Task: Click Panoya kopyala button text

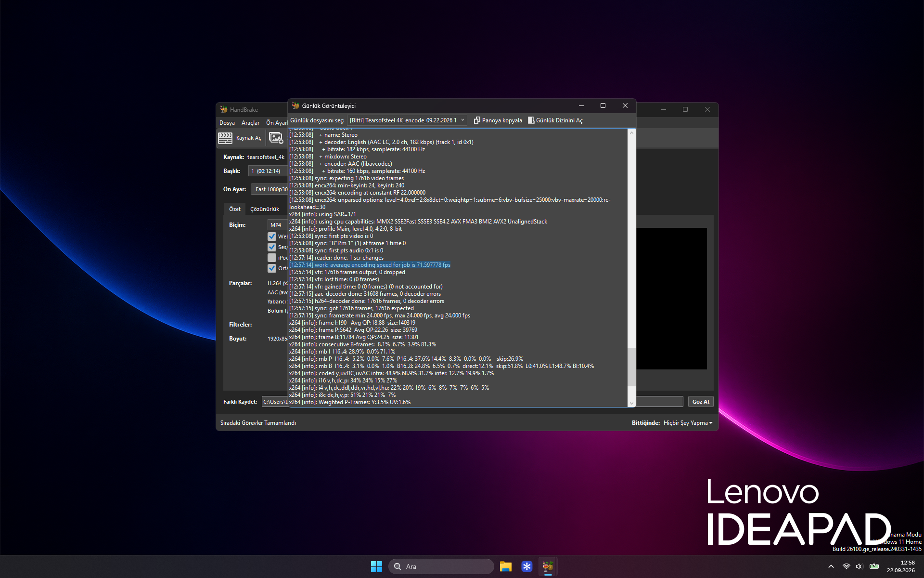Action: 502,120
